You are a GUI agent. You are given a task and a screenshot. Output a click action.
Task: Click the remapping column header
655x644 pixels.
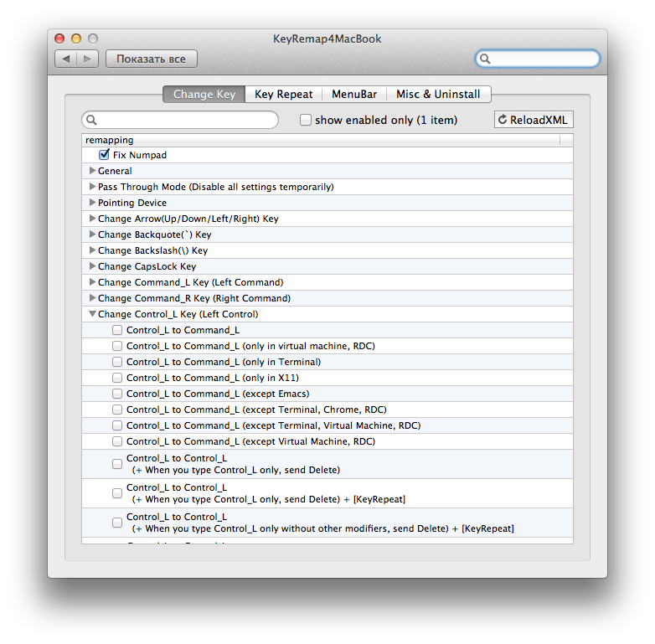click(x=321, y=140)
